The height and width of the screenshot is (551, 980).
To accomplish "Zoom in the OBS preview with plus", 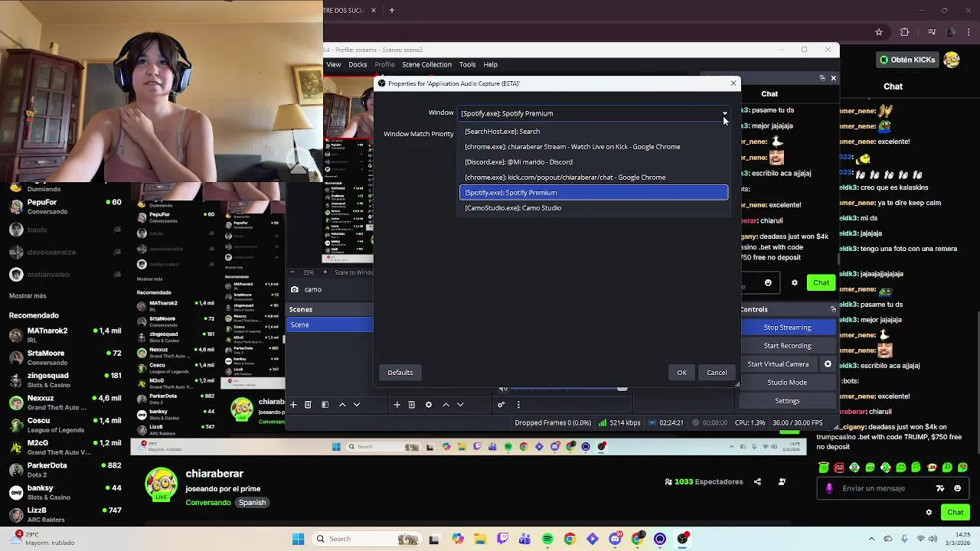I will pos(325,272).
